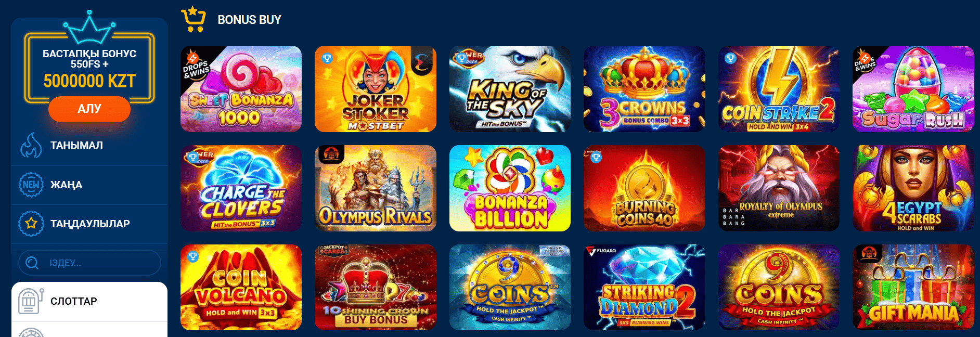Click the NEW badge icon beside ЖАҢА
The image size is (980, 337).
[31, 185]
